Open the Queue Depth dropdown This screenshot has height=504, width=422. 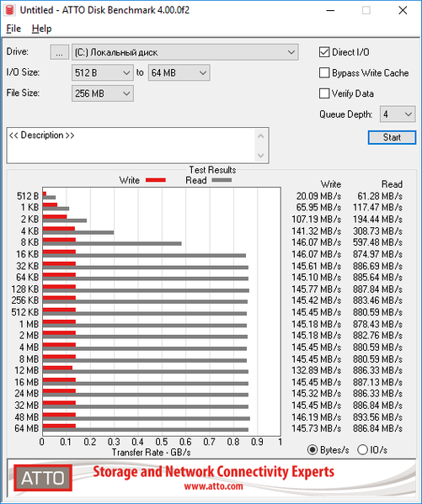click(x=398, y=114)
